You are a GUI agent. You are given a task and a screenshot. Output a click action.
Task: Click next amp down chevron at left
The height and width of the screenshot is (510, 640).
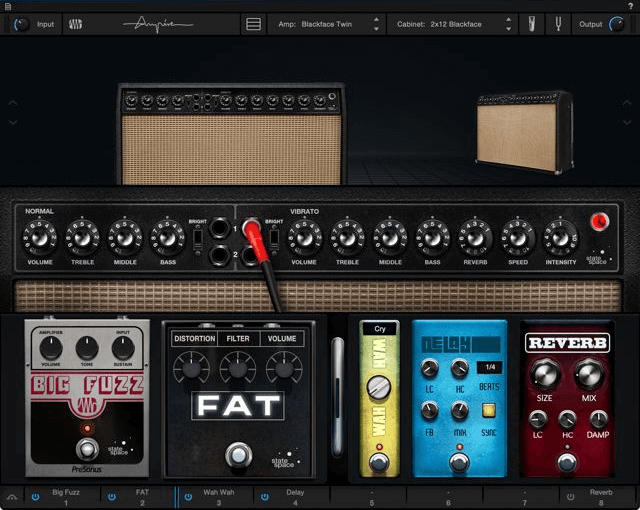click(13, 122)
